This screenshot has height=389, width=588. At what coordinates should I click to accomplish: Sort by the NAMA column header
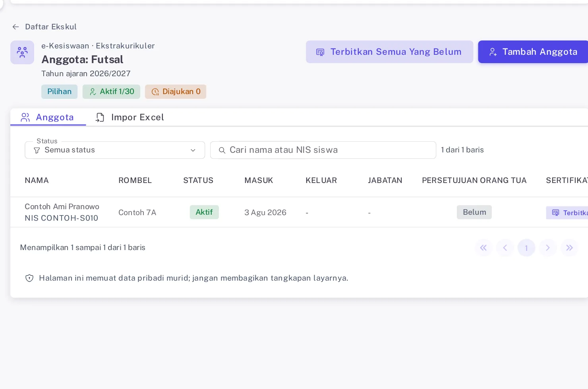point(37,180)
